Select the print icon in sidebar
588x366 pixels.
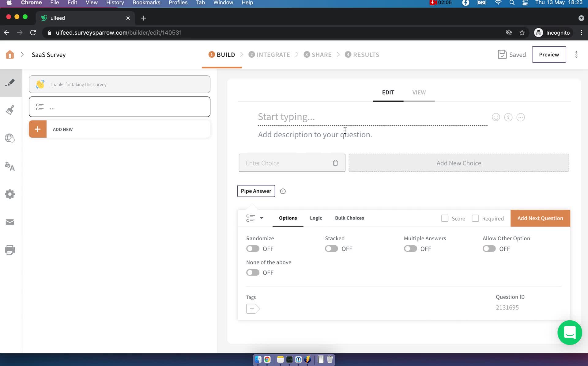click(10, 250)
